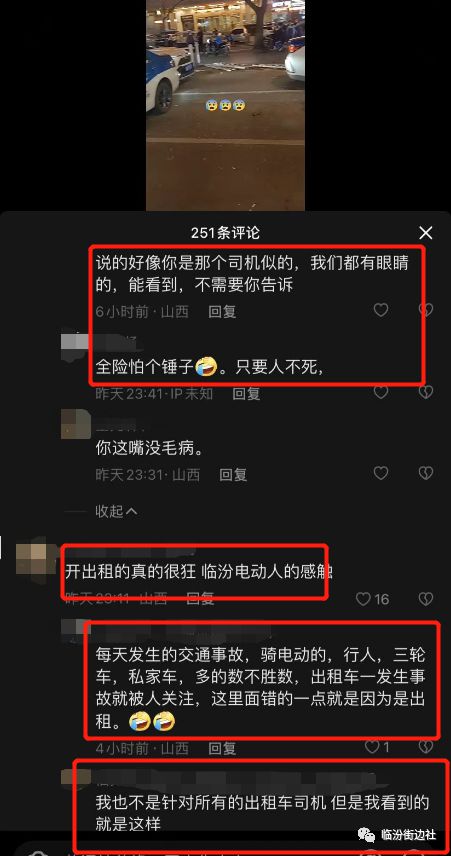This screenshot has height=856, width=451.
Task: Like the comment with 16 likes
Action: 372,599
